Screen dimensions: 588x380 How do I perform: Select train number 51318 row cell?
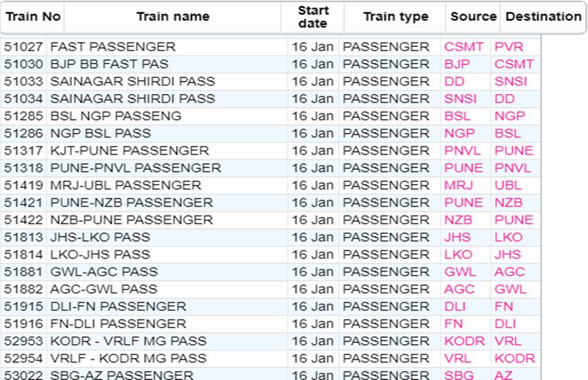24,168
